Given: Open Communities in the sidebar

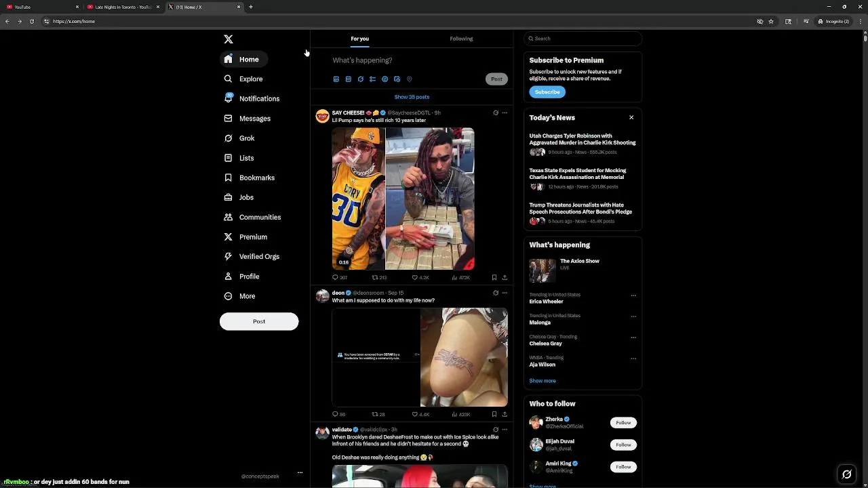Looking at the screenshot, I should pos(252,217).
